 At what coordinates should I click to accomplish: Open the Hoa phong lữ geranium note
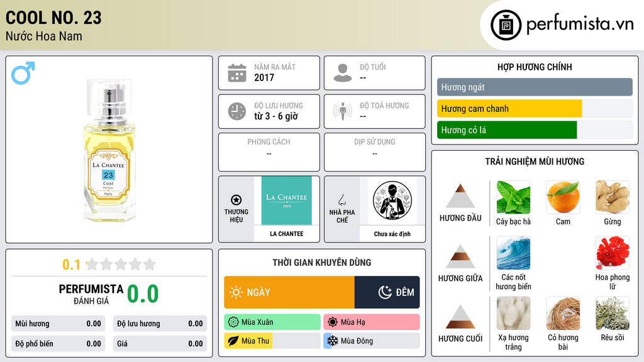pos(613,253)
